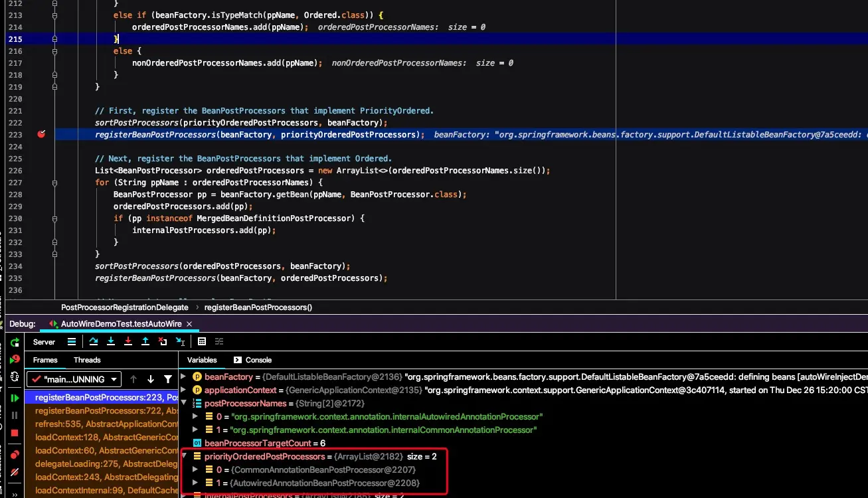The width and height of the screenshot is (868, 498).
Task: Select the applicationContext variable row
Action: [x=523, y=390]
